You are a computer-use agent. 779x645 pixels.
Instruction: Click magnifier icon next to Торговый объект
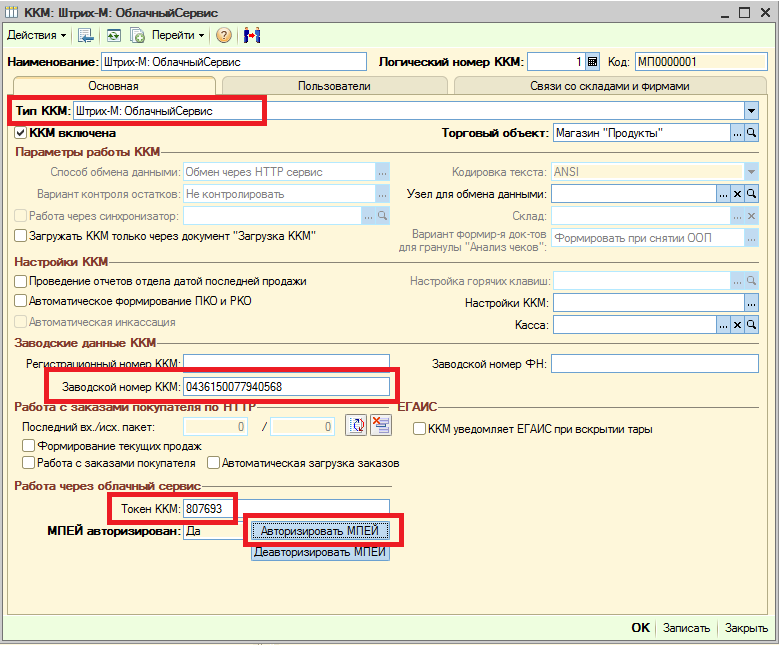pyautogui.click(x=752, y=132)
